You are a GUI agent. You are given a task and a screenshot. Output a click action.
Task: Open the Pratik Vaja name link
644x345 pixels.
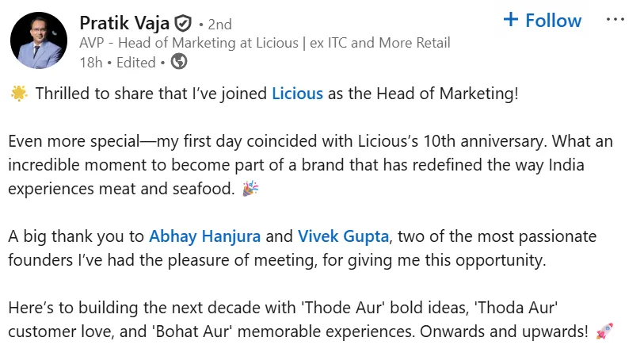click(124, 23)
